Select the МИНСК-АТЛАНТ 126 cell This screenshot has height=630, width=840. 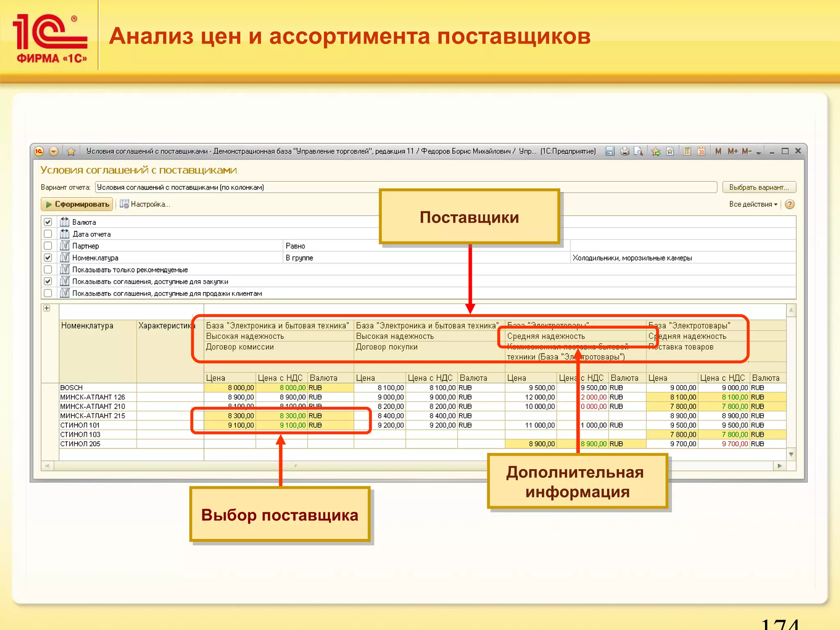pos(98,397)
